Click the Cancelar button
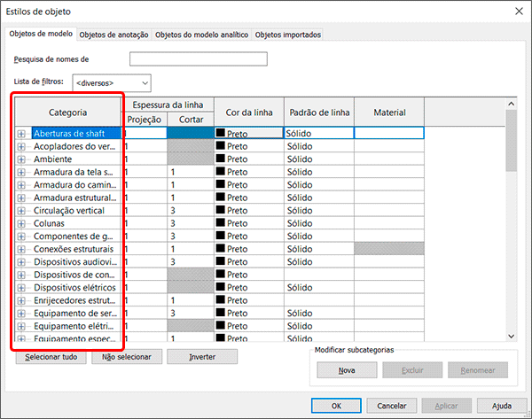The height and width of the screenshot is (419, 532). (392, 406)
